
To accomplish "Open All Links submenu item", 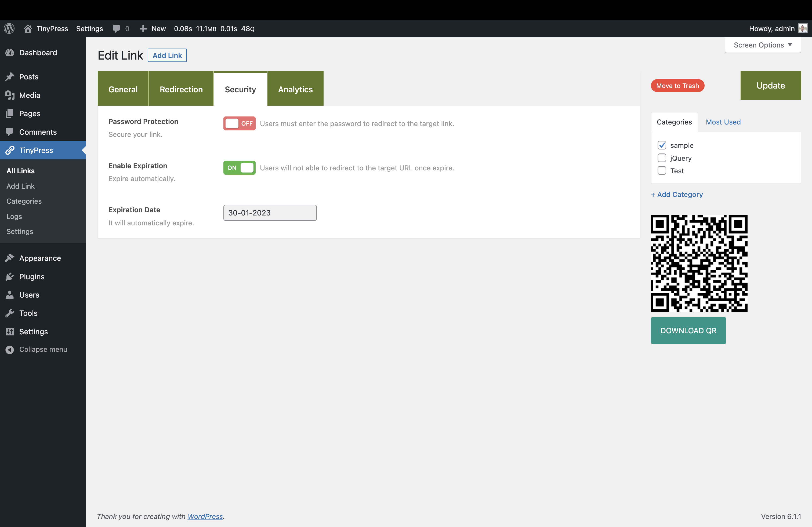I will (20, 171).
